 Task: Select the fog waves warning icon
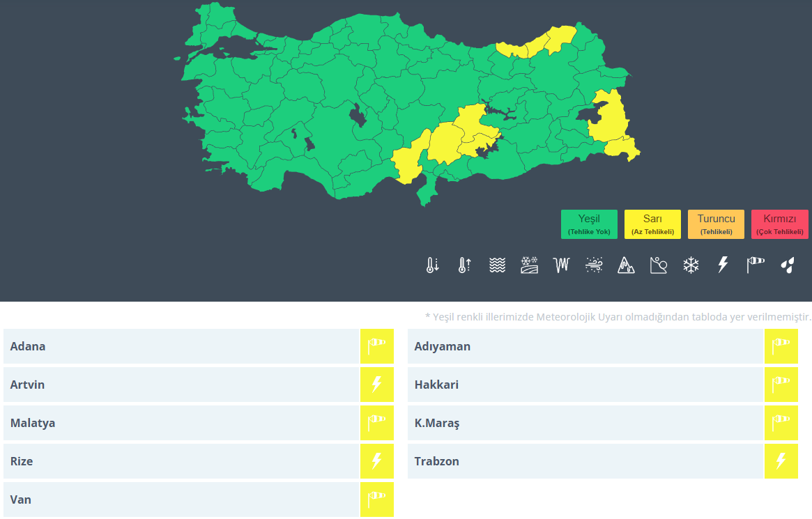tap(497, 265)
